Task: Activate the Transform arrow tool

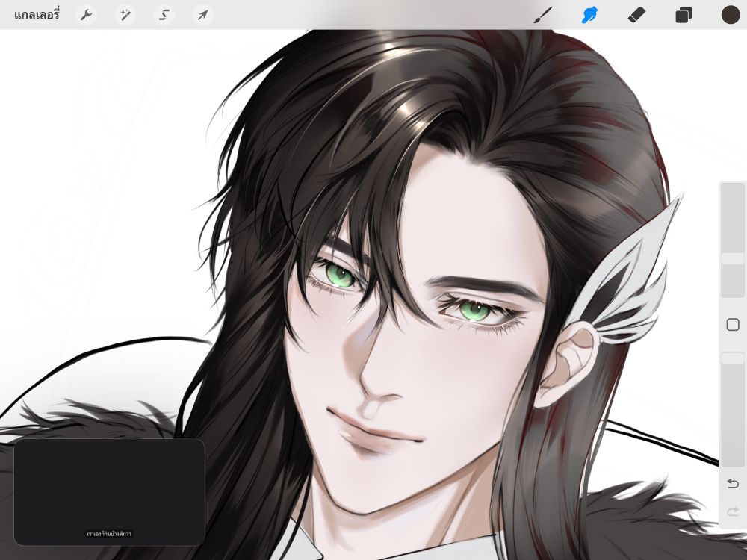Action: point(203,15)
